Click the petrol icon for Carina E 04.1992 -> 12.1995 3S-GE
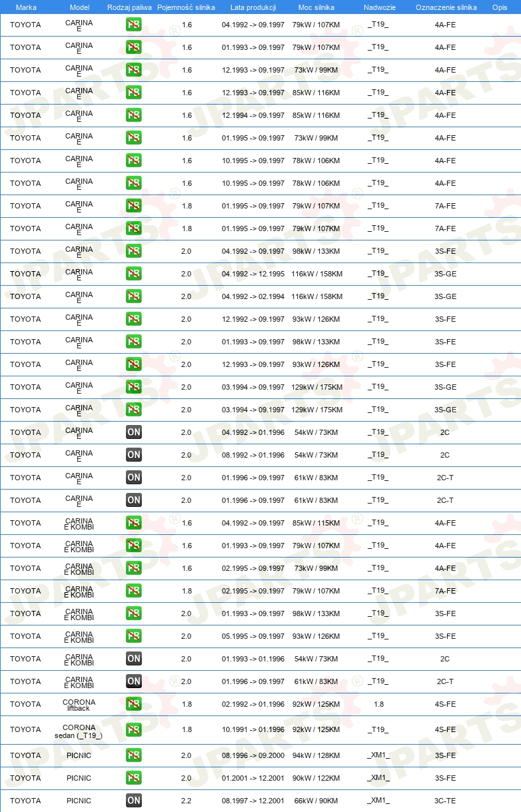Screen dimensions: 521x812 click(134, 274)
